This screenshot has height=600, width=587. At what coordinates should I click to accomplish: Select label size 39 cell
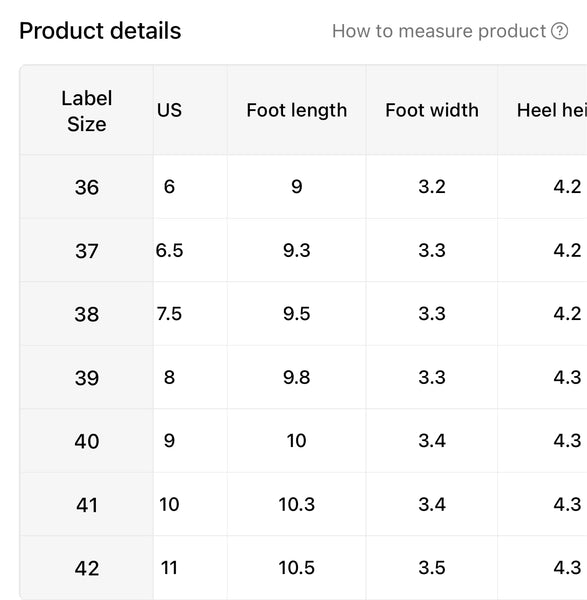(x=87, y=378)
